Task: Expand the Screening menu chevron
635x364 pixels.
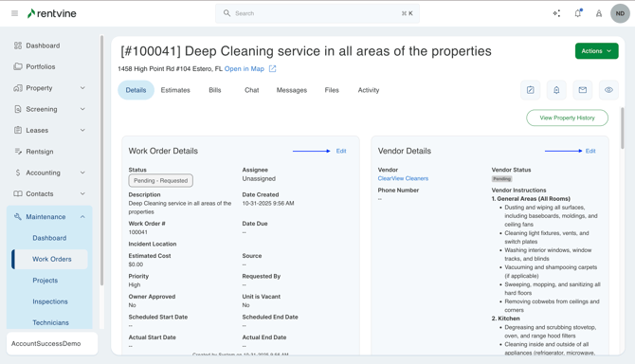Action: pyautogui.click(x=82, y=109)
